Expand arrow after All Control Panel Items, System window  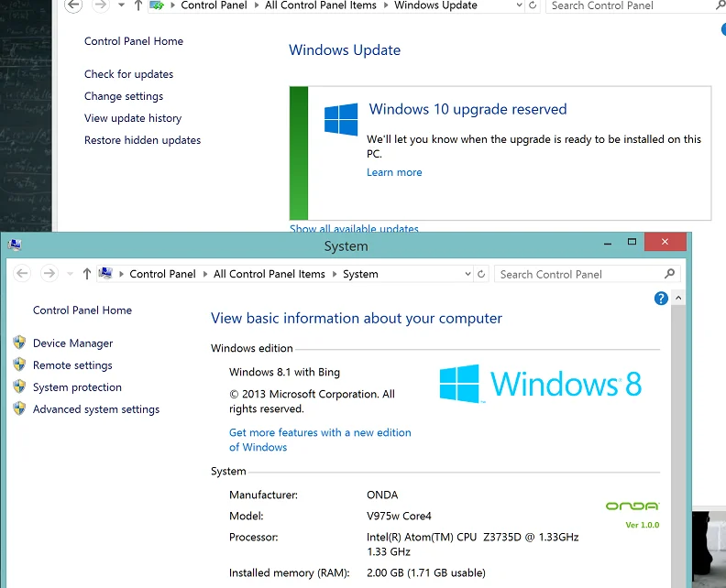click(335, 274)
